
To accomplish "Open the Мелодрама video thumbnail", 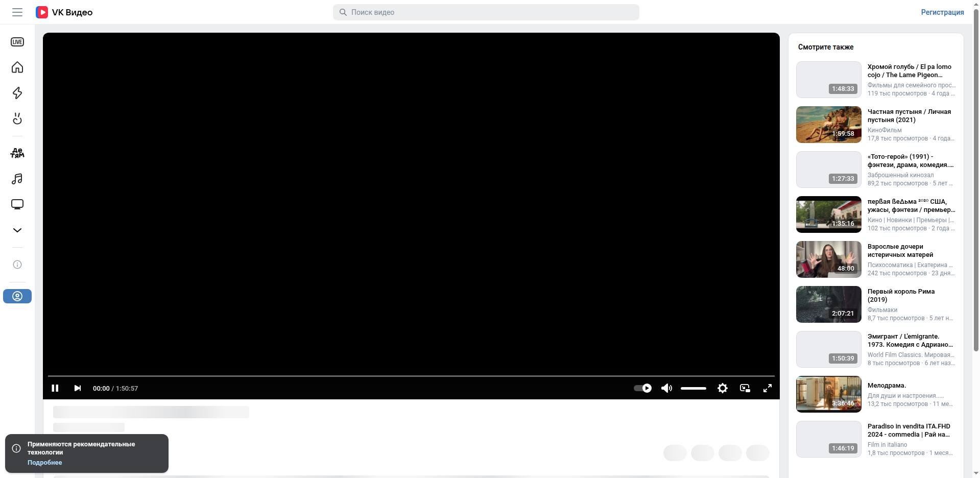I will (x=829, y=394).
